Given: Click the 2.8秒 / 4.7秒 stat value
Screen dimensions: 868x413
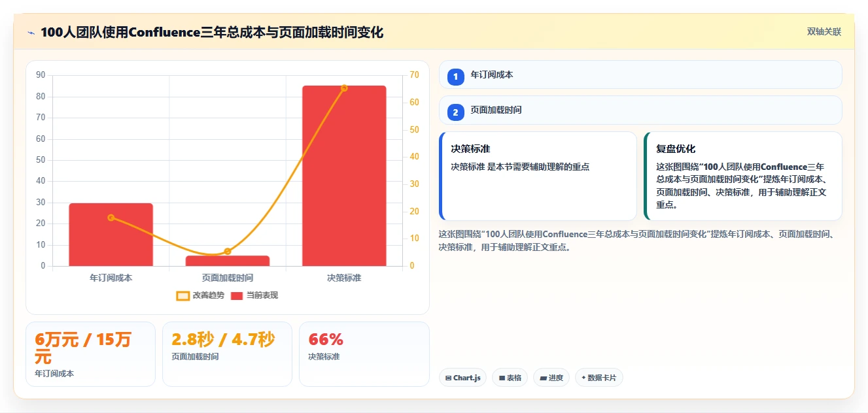Looking at the screenshot, I should coord(223,339).
